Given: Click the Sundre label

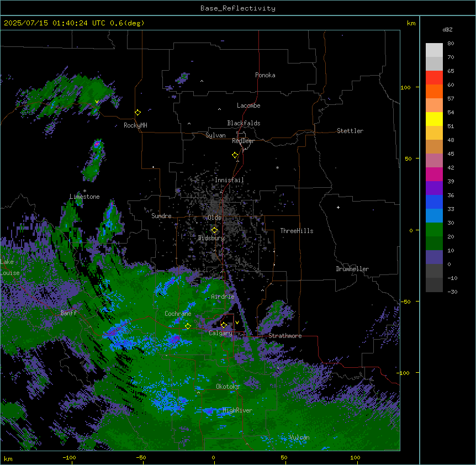Looking at the screenshot, I should click(x=161, y=216).
